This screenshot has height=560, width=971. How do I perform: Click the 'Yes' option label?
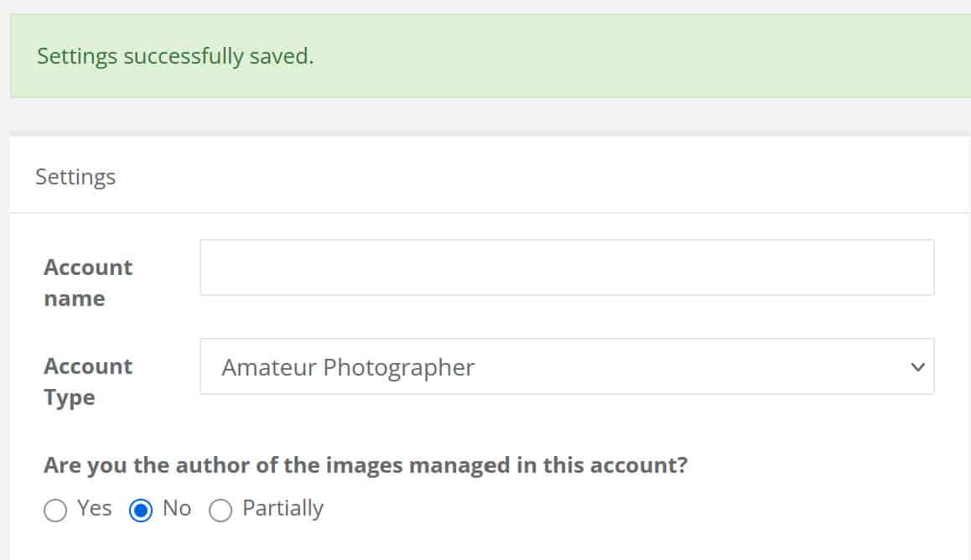point(94,508)
